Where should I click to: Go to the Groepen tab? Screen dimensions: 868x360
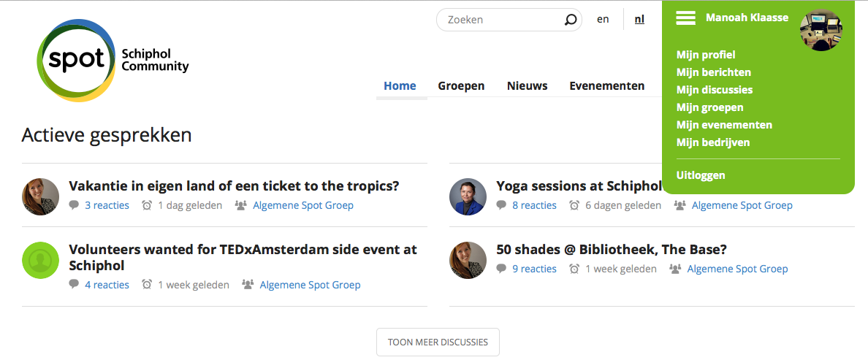461,85
